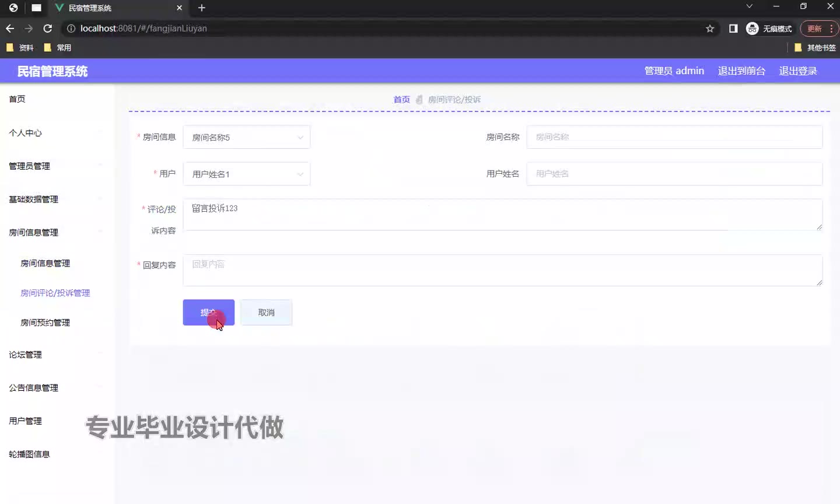Open a new browser tab
840x504 pixels.
pyautogui.click(x=202, y=8)
